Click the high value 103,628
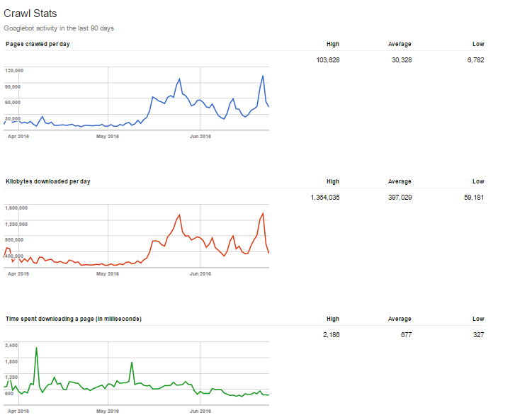 [327, 60]
